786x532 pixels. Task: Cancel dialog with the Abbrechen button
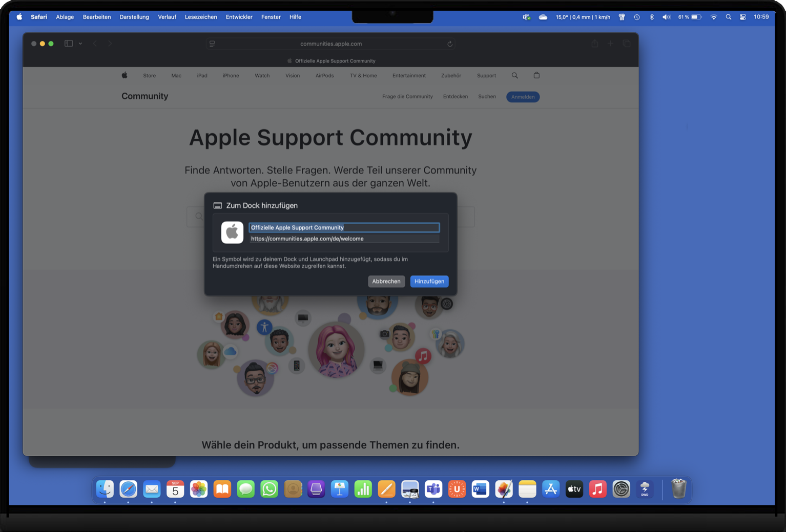[x=386, y=281]
